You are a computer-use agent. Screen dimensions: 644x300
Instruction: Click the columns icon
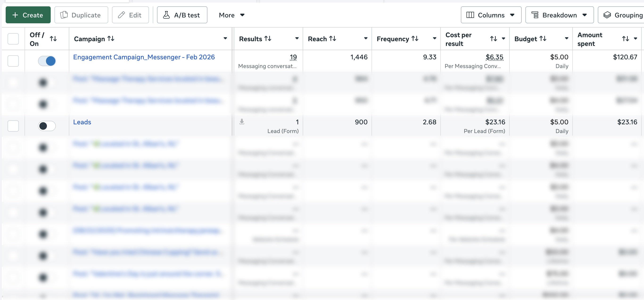point(470,15)
